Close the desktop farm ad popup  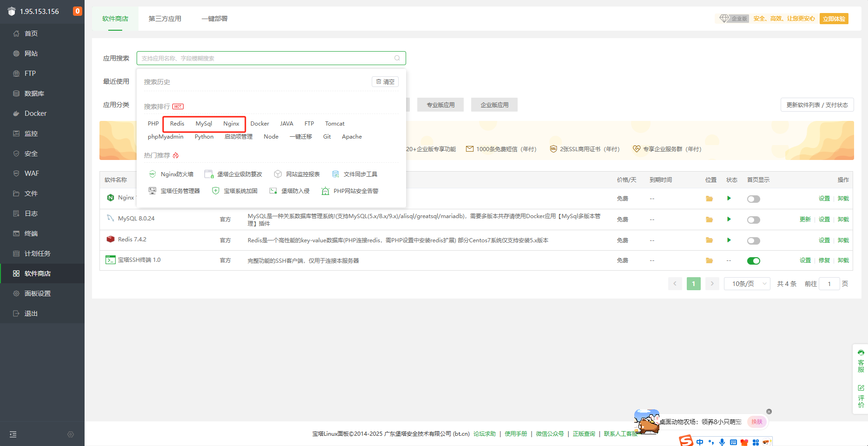click(769, 412)
